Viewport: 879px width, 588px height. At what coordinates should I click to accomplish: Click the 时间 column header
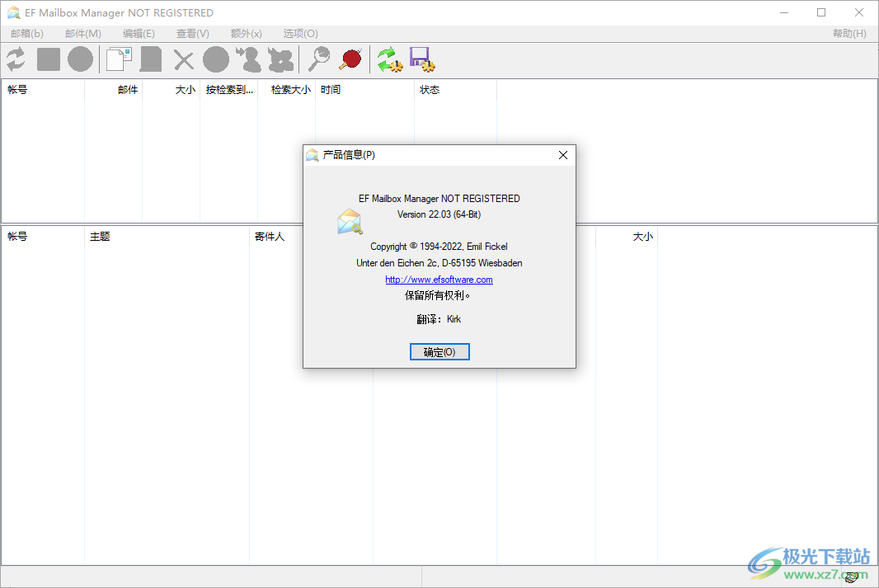365,90
